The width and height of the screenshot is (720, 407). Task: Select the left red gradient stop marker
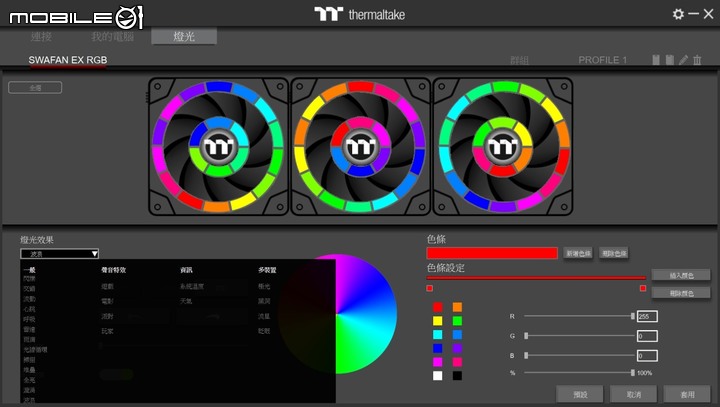pyautogui.click(x=429, y=288)
